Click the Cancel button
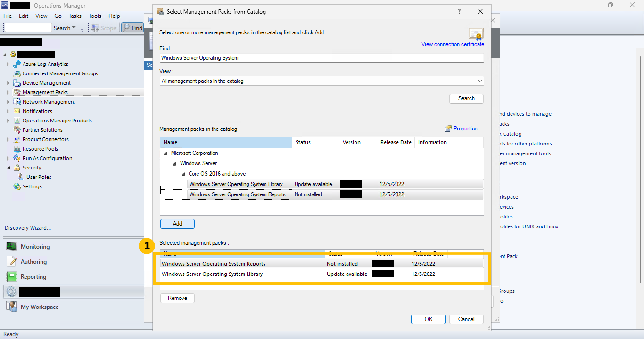 (x=466, y=319)
